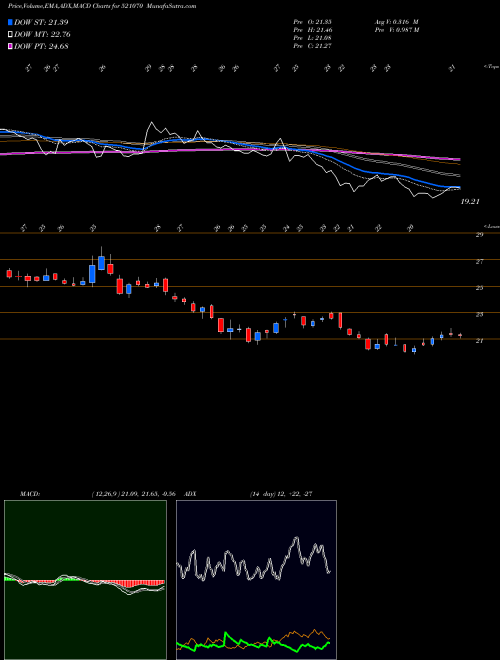Screen dimensions: 500x660
Task: Click the MACD (12,26,9) parameter values
Action: [x=133, y=494]
